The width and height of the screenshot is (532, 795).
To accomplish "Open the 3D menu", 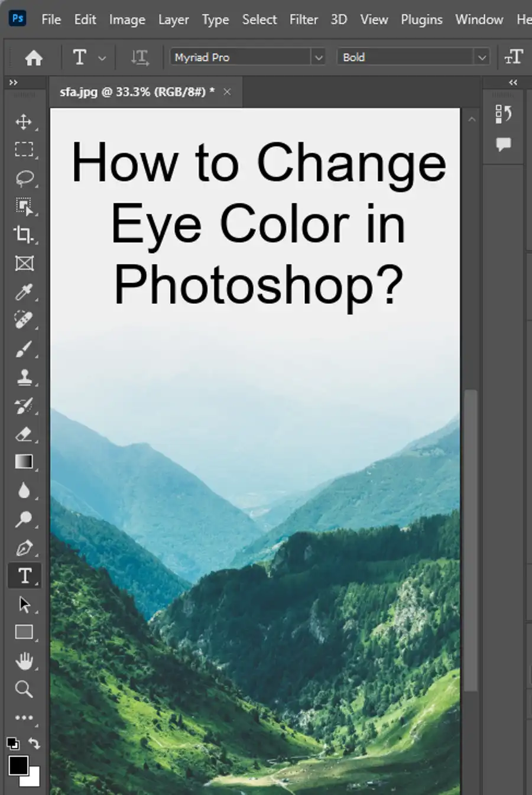I will coord(339,20).
